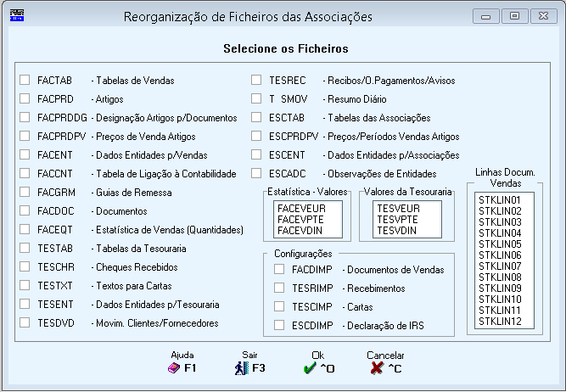Click the red Cancelar X icon
This screenshot has width=566, height=392.
pyautogui.click(x=377, y=368)
